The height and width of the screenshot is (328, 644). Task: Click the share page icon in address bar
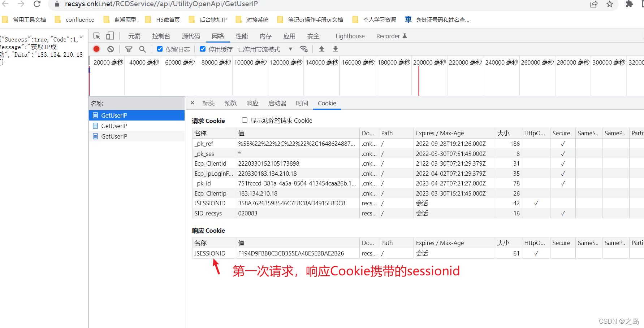coord(594,4)
